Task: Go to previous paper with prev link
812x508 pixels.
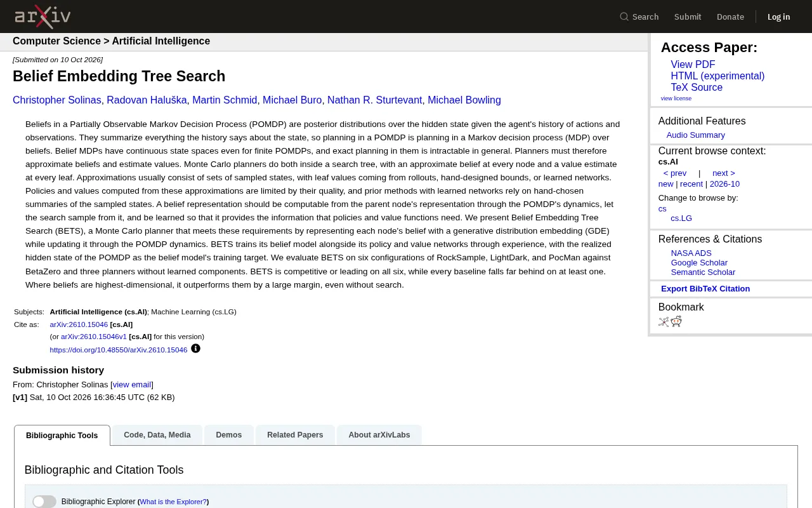Action: tap(675, 173)
